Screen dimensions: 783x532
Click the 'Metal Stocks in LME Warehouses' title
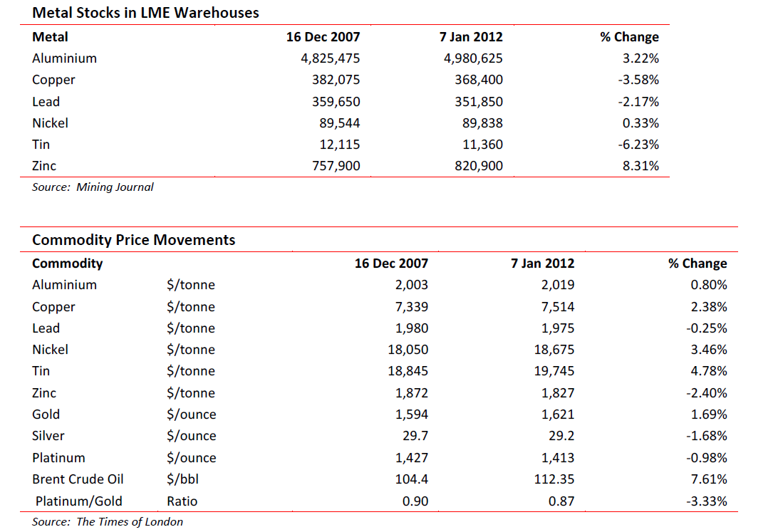tap(145, 13)
